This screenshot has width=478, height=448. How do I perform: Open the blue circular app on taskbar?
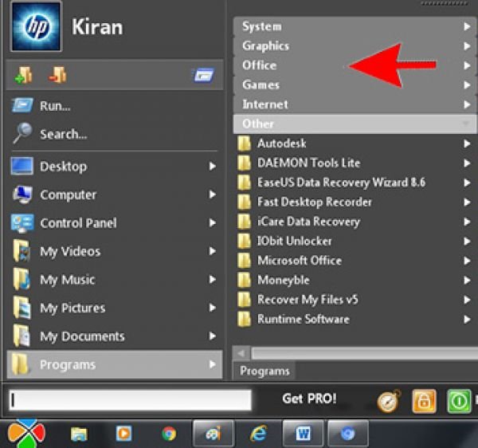point(348,434)
